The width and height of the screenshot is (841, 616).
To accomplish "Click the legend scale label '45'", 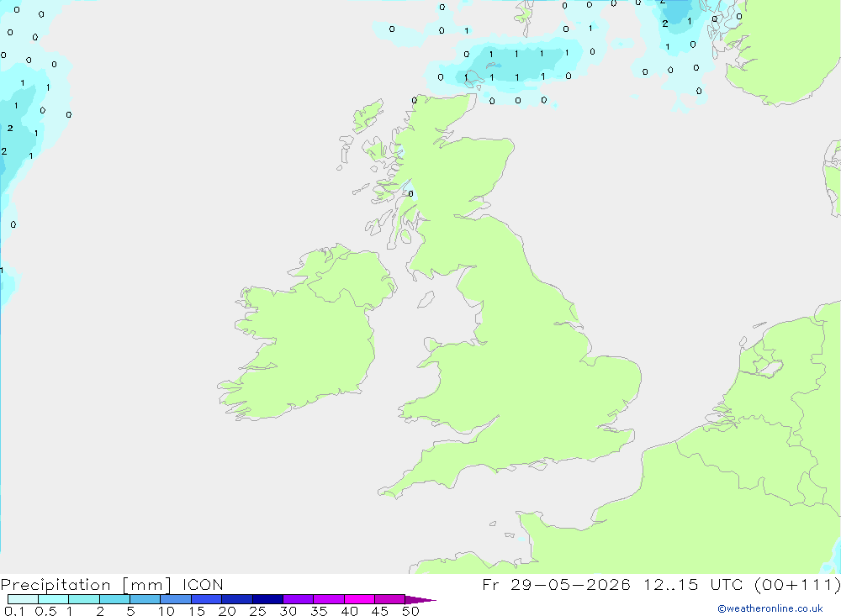I will click(380, 611).
